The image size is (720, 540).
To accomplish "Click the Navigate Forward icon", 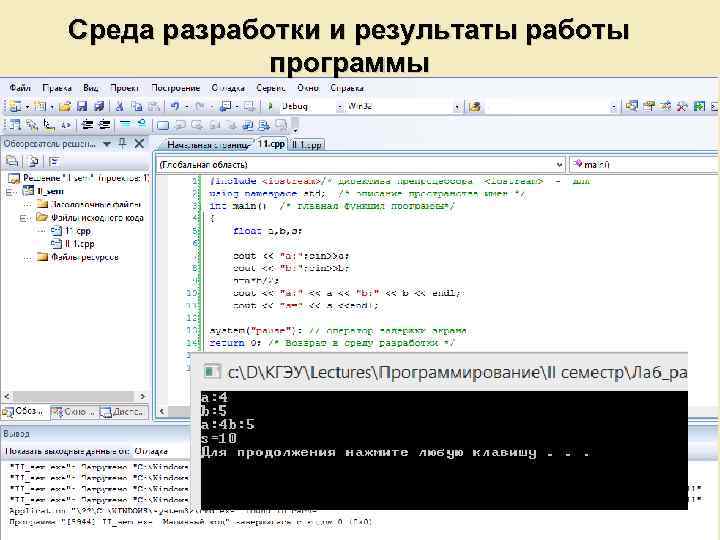I will coord(249,107).
